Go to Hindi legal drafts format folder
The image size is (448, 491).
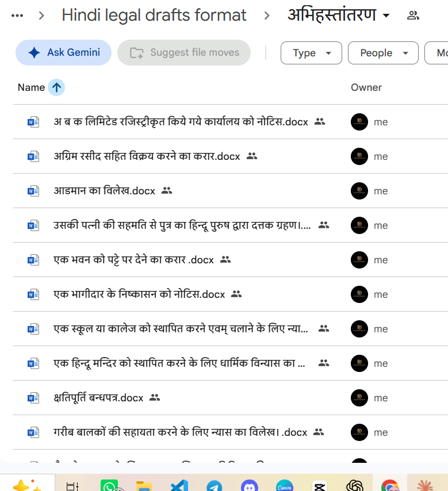tap(154, 16)
